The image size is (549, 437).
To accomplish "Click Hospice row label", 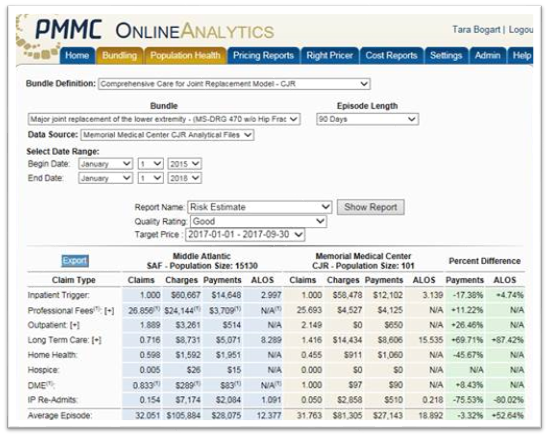I will click(43, 370).
